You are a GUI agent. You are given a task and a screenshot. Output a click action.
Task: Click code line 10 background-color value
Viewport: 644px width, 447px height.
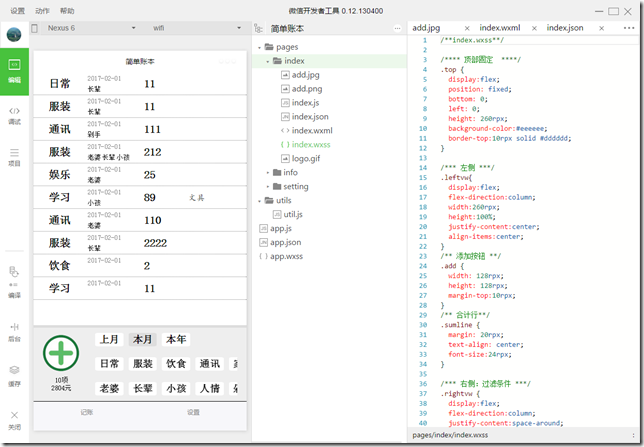[531, 129]
